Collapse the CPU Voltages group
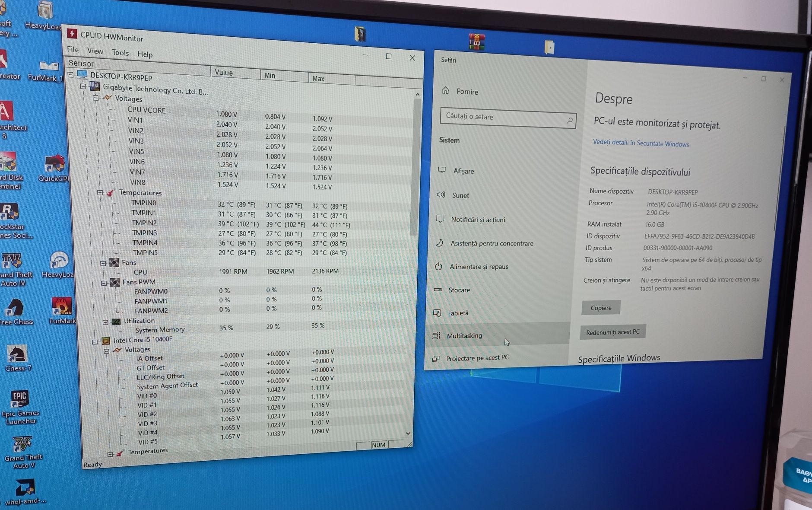Viewport: 812px width, 510px height. pos(106,351)
